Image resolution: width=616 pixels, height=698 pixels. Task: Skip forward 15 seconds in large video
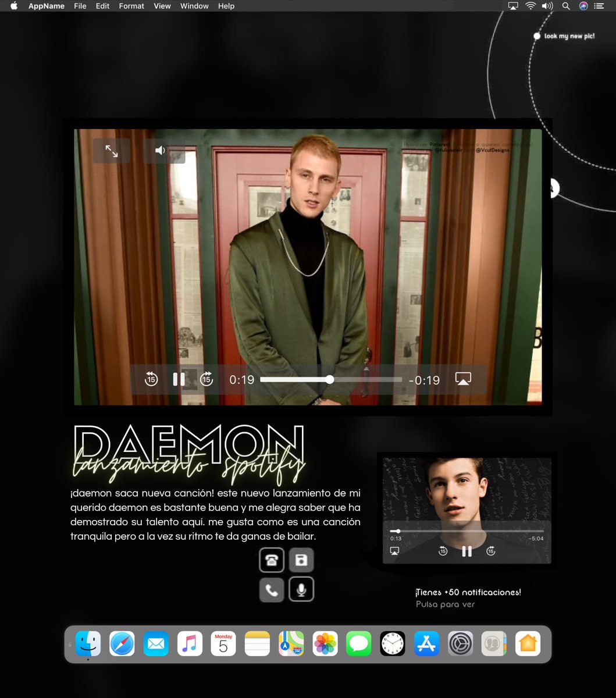(206, 379)
